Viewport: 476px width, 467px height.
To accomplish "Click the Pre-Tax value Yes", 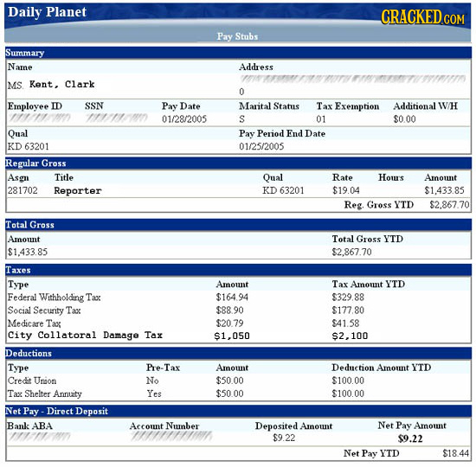I will tap(154, 393).
